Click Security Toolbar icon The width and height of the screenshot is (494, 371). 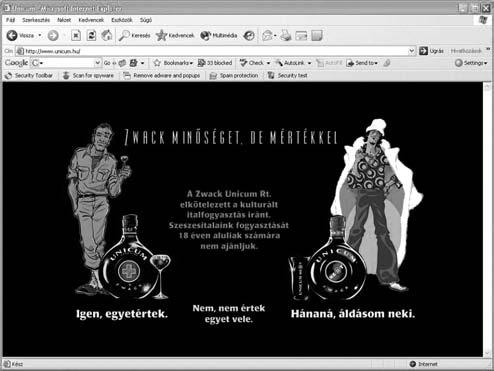click(29, 76)
